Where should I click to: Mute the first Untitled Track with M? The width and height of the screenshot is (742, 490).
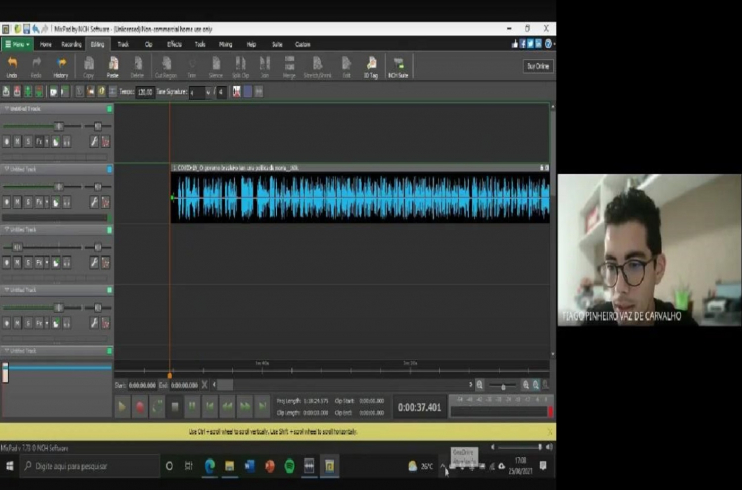(x=18, y=142)
